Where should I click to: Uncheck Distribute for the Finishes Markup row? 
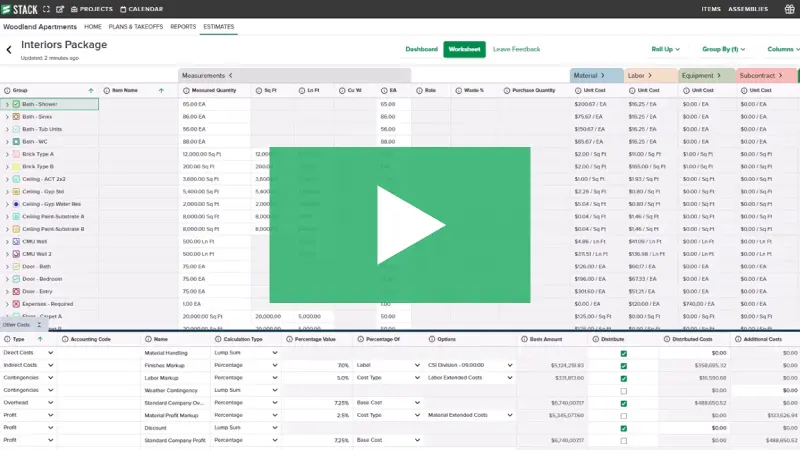624,365
